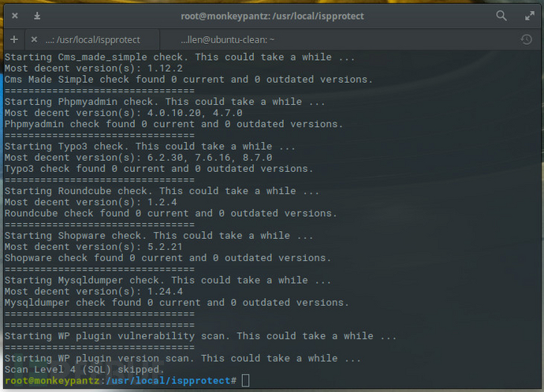This screenshot has height=392, width=544.
Task: Click line 'Starting Roundcube check'
Action: [x=162, y=191]
